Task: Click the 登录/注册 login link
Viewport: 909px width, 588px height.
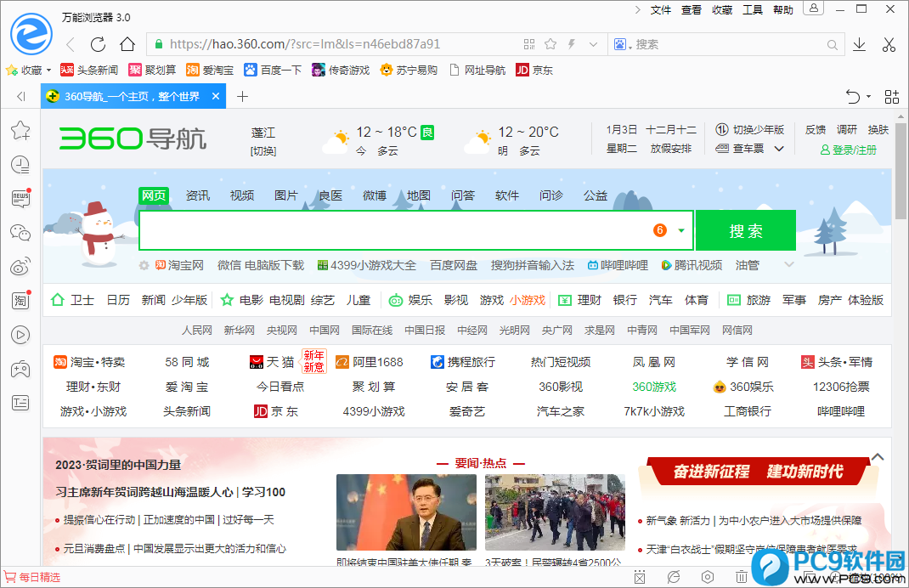Action: (x=849, y=150)
